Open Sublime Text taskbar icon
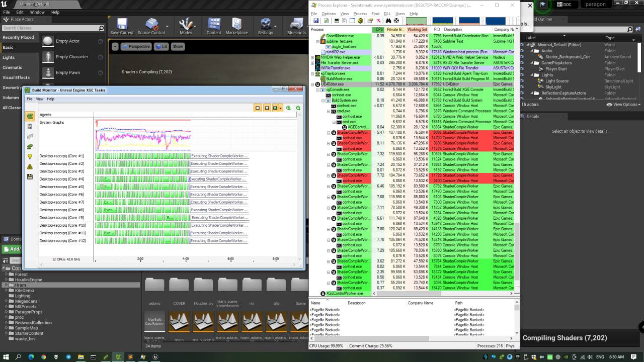 pos(130,357)
